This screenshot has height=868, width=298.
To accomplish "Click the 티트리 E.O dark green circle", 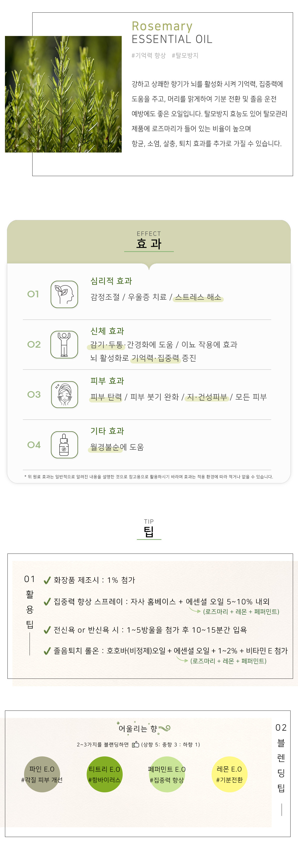I will [104, 774].
